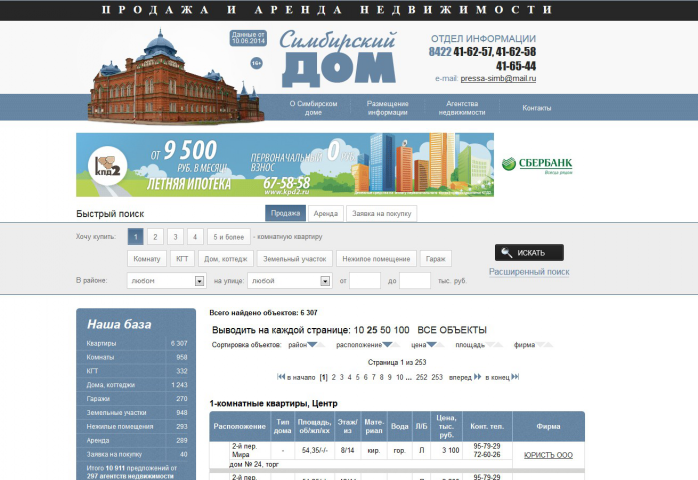Sort by цена descending triangle
This screenshot has height=480, width=698.
(x=431, y=344)
